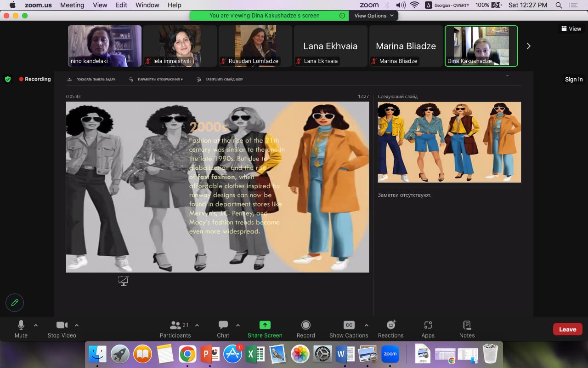Stop Video camera toggle
Image resolution: width=588 pixels, height=368 pixels.
pos(62,325)
